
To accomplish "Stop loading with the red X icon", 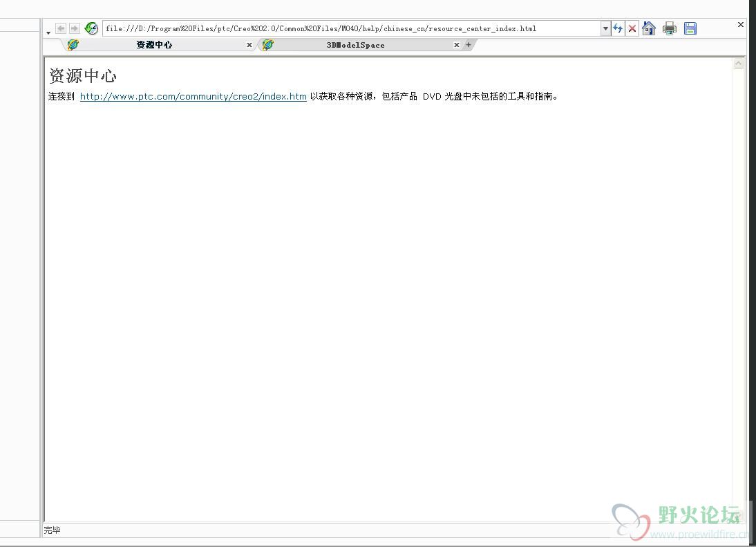I will pyautogui.click(x=632, y=28).
